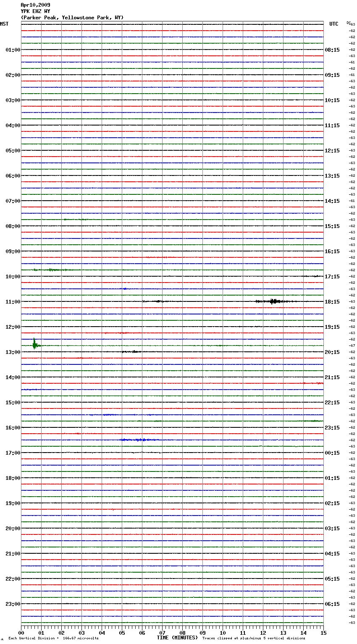
Task: Click the 20:15 UTC time label
Action: pos(332,352)
